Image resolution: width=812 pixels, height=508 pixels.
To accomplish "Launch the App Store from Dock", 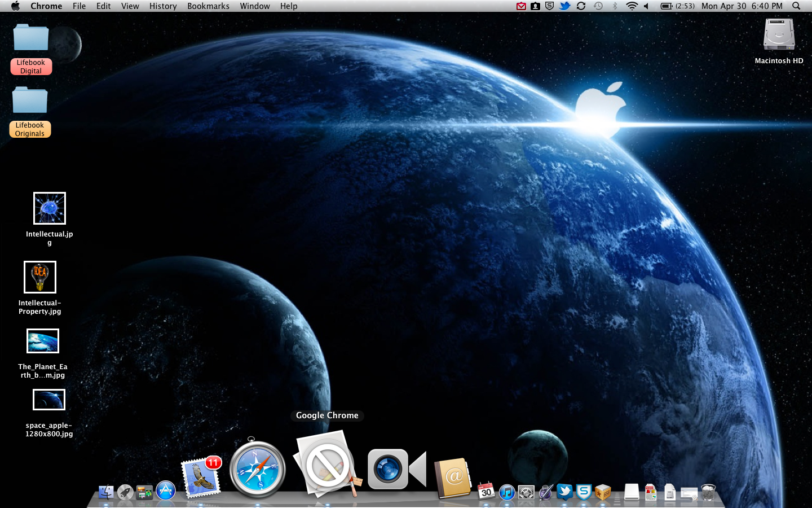I will pos(166,491).
